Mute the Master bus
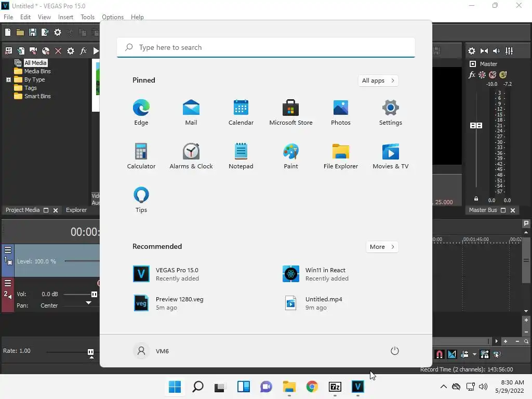 click(493, 75)
